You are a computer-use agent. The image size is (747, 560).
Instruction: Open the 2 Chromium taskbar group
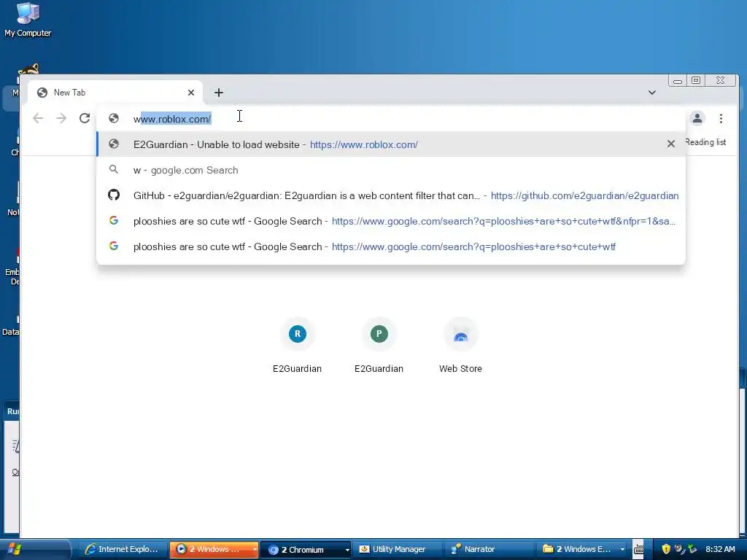click(306, 549)
